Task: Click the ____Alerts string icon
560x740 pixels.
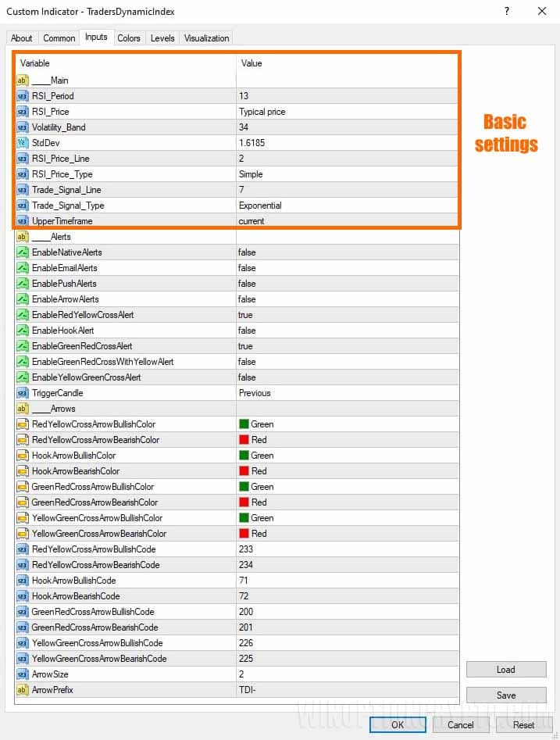Action: click(x=22, y=237)
